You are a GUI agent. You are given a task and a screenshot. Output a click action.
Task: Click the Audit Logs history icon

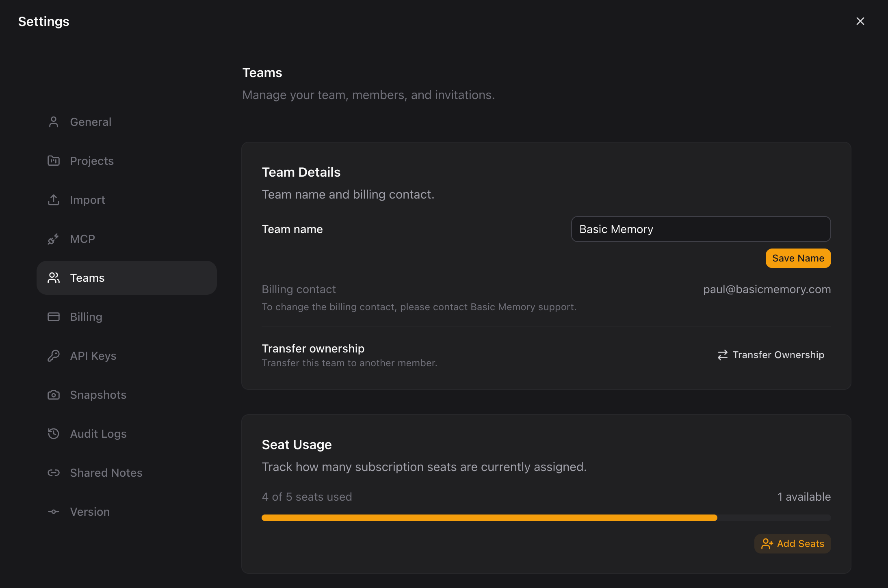point(54,434)
